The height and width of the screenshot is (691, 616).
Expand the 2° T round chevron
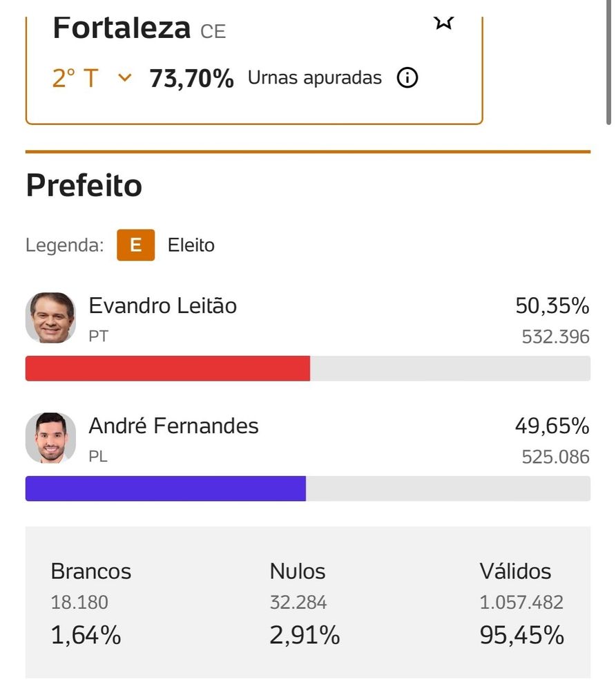click(x=124, y=78)
